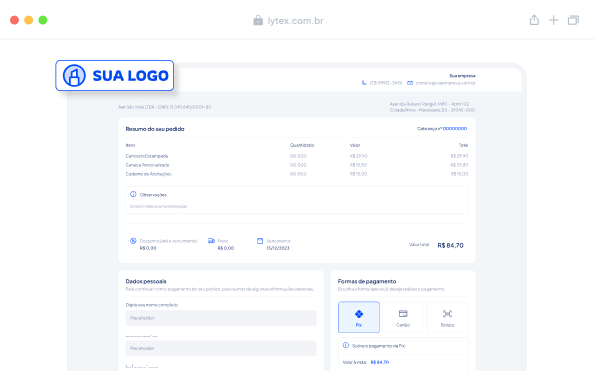Show all tabs overview icon
594x371 pixels.
click(573, 20)
